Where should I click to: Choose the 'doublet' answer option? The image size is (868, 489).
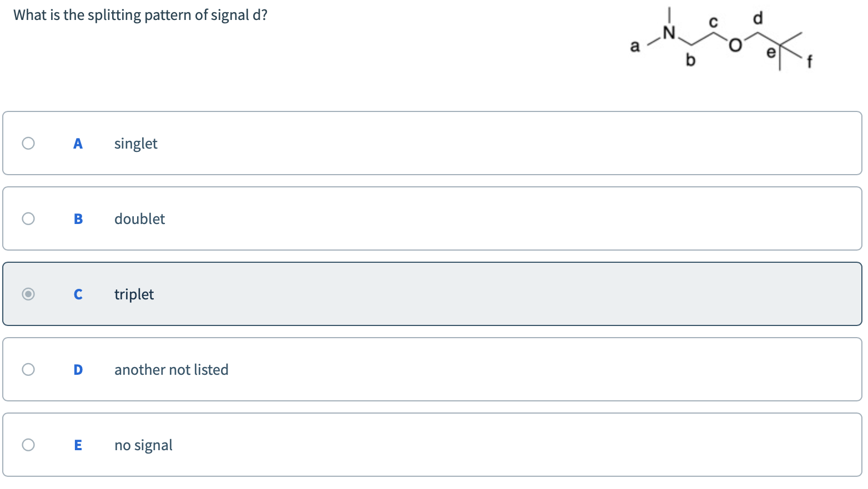tap(139, 218)
